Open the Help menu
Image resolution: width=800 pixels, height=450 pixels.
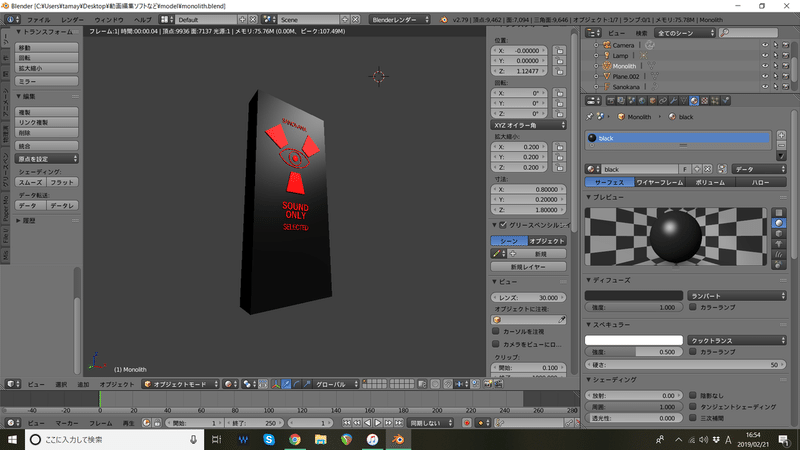[x=142, y=20]
